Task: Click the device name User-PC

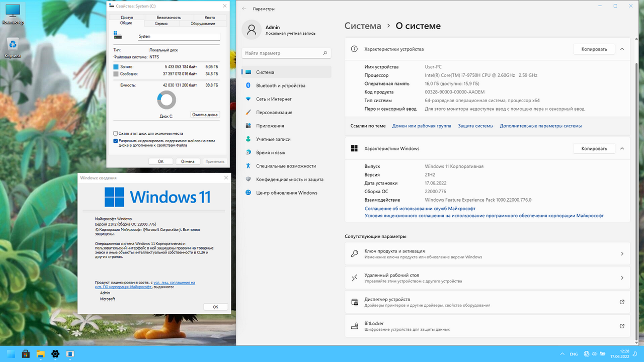Action: point(433,67)
